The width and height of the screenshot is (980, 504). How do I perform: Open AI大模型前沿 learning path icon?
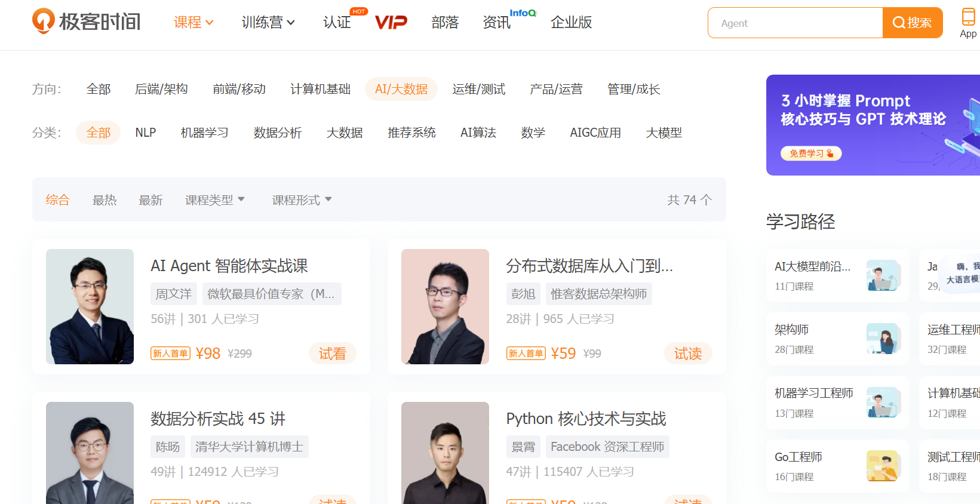[883, 275]
